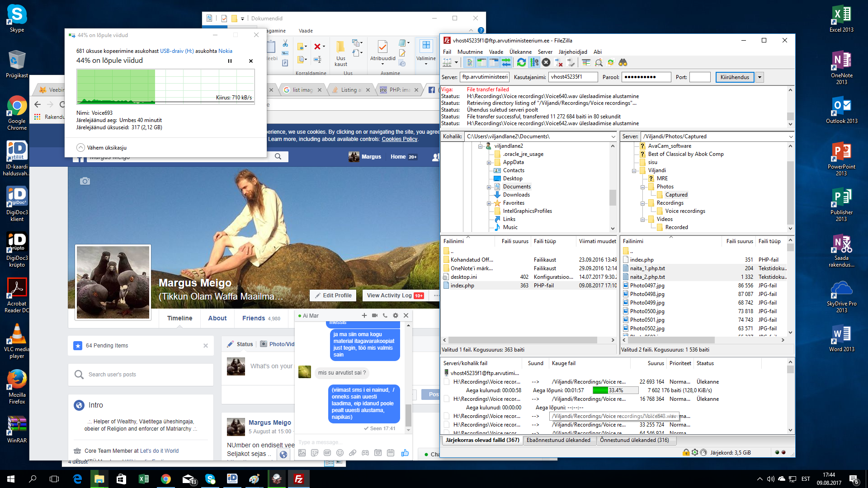Click the 33.4% transfer progress bar
868x488 pixels.
coord(615,390)
